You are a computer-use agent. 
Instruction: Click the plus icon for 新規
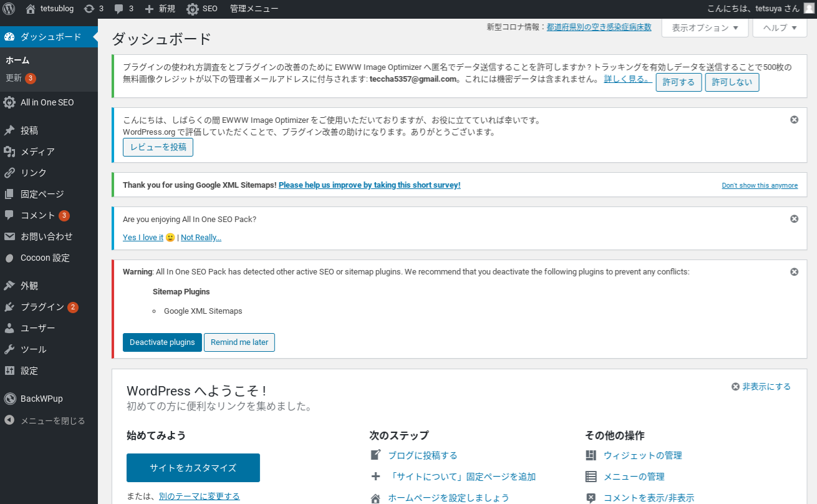pyautogui.click(x=149, y=9)
